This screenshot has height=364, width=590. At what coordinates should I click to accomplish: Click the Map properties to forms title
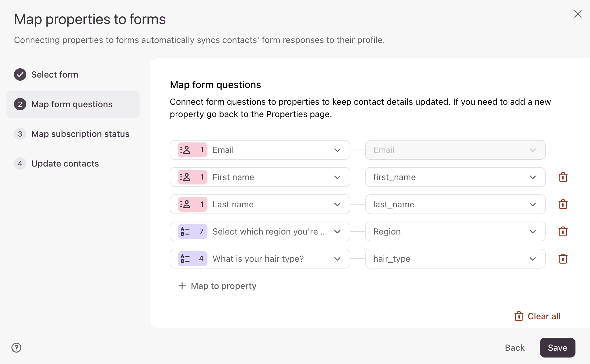click(x=90, y=19)
